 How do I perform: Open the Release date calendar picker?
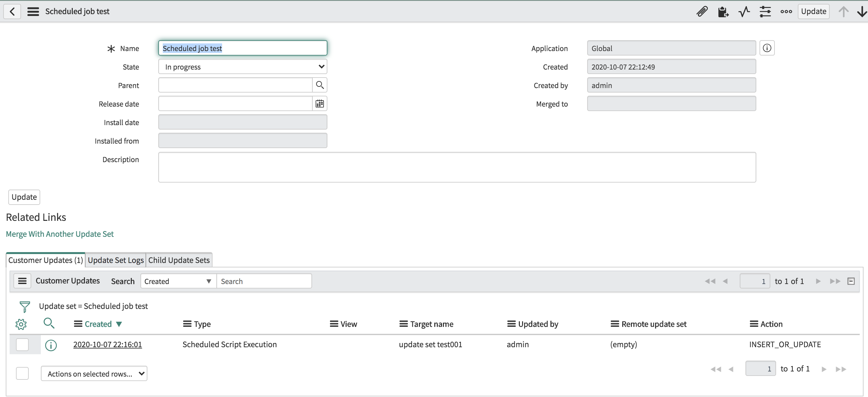pyautogui.click(x=319, y=103)
